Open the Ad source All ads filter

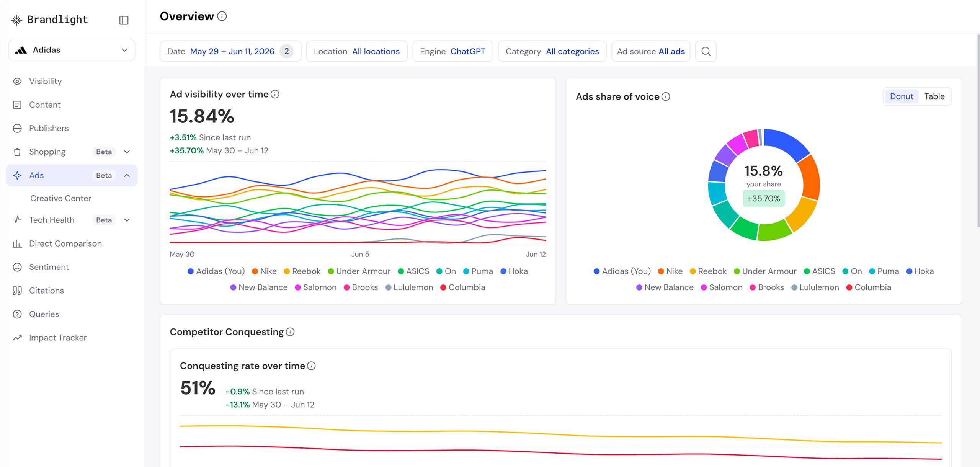click(651, 51)
